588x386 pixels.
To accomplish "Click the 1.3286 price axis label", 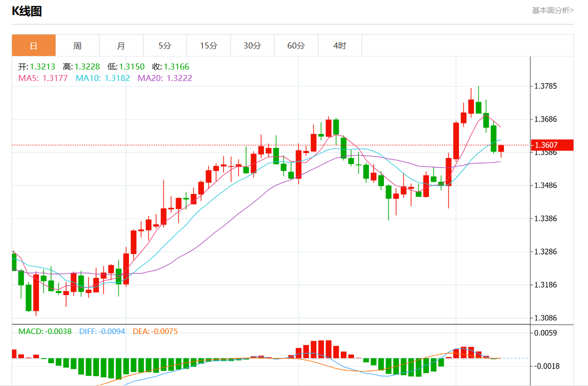I will coord(545,251).
